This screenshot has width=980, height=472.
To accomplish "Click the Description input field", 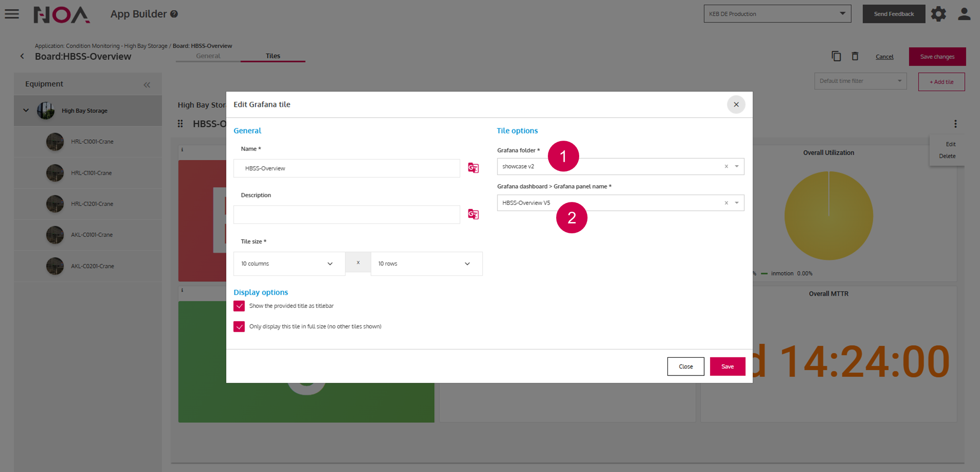I will click(346, 215).
